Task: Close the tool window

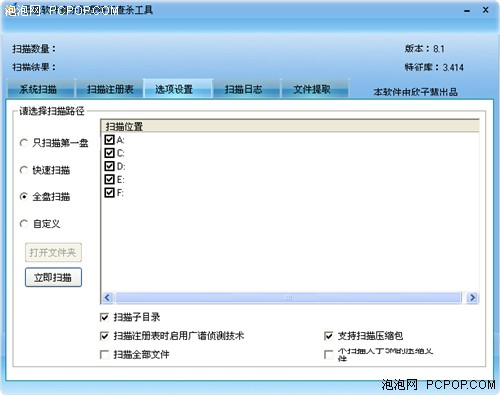Action: tap(486, 10)
